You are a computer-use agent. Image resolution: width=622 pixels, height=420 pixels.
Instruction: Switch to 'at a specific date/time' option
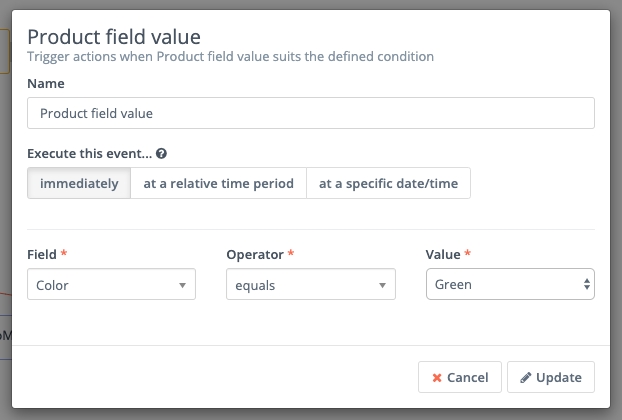(388, 183)
